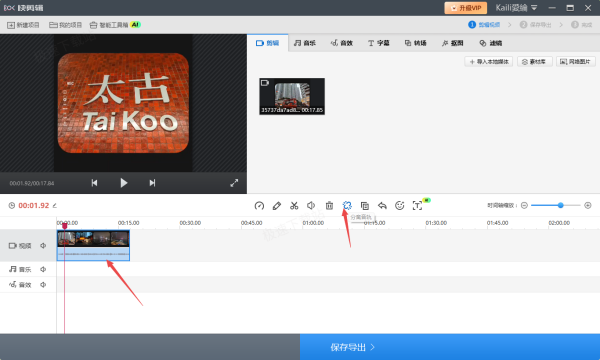This screenshot has width=600, height=360.
Task: Click the 音乐 music track label
Action: pos(20,269)
